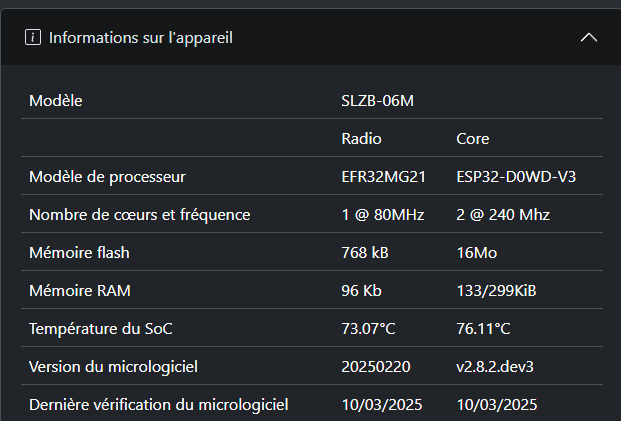Click the Core frequency 2 @ 240 Mhz
Viewport: 621px width, 421px height.
pyautogui.click(x=503, y=215)
